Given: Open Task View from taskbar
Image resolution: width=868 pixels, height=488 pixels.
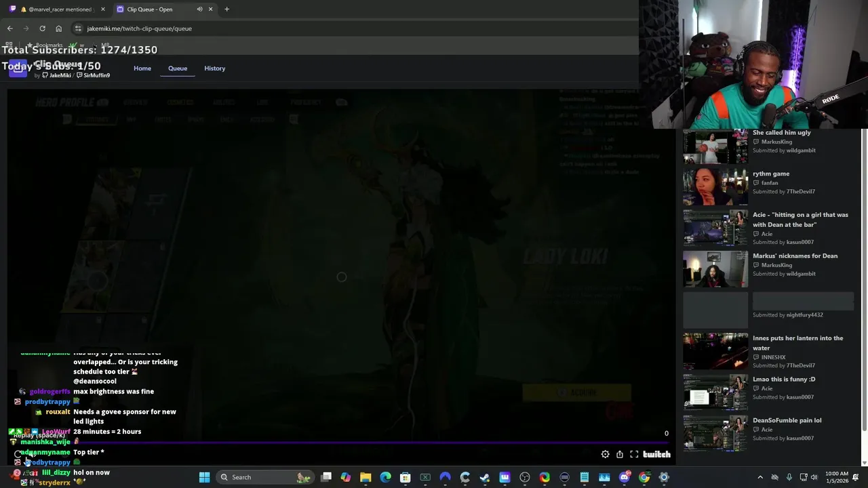Looking at the screenshot, I should click(326, 477).
